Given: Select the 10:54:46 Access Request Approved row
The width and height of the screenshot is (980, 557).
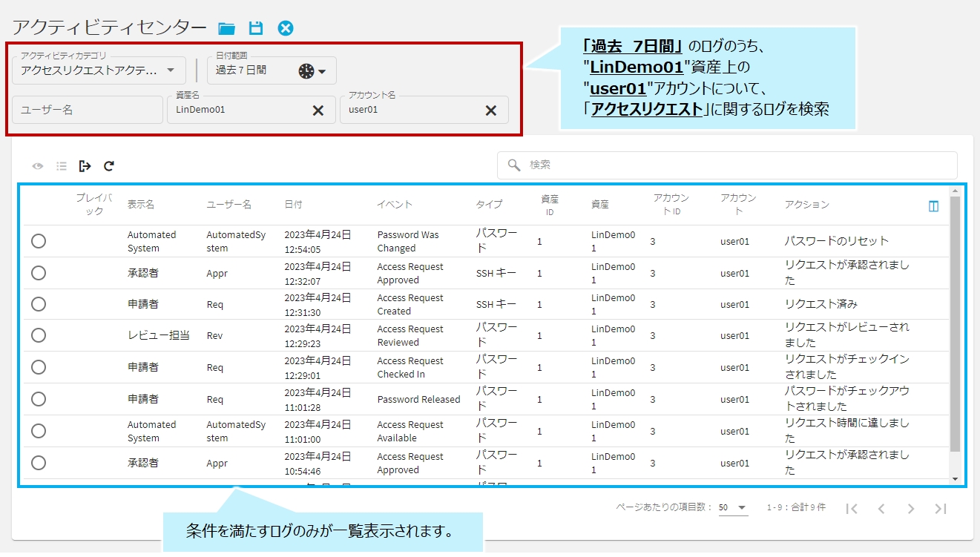Looking at the screenshot, I should 39,463.
